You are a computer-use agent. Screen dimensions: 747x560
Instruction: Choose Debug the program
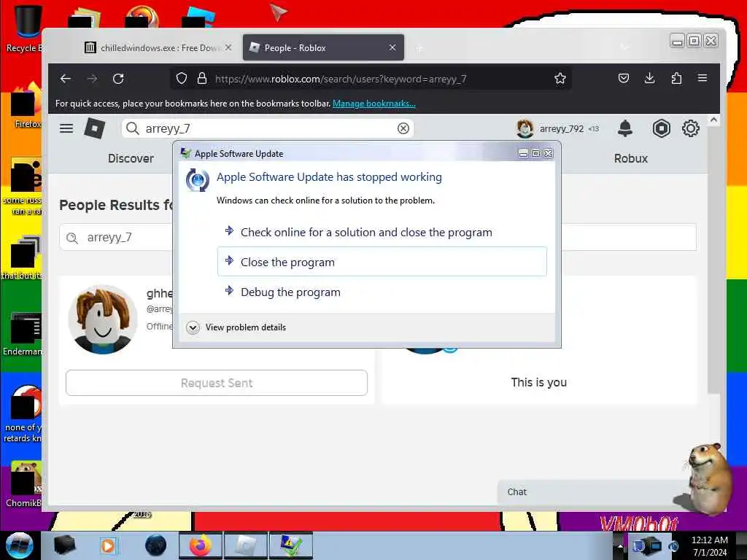(x=382, y=292)
